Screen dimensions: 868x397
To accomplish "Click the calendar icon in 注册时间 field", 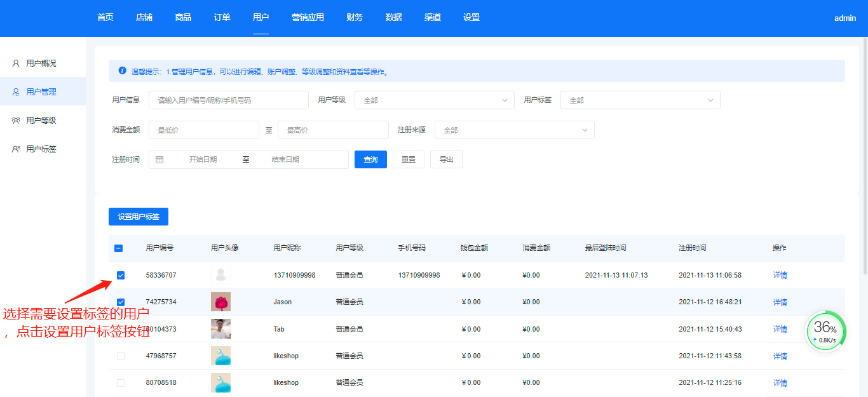I will point(159,159).
